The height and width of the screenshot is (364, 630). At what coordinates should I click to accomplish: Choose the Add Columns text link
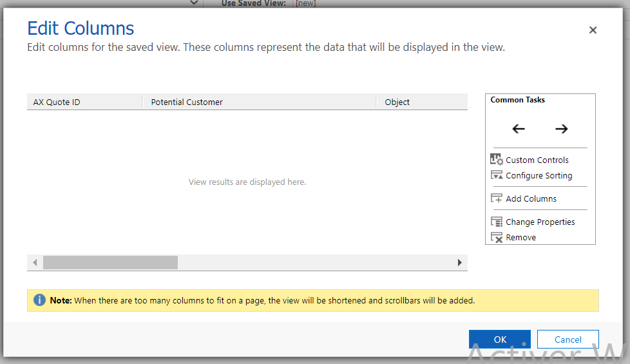pos(531,198)
